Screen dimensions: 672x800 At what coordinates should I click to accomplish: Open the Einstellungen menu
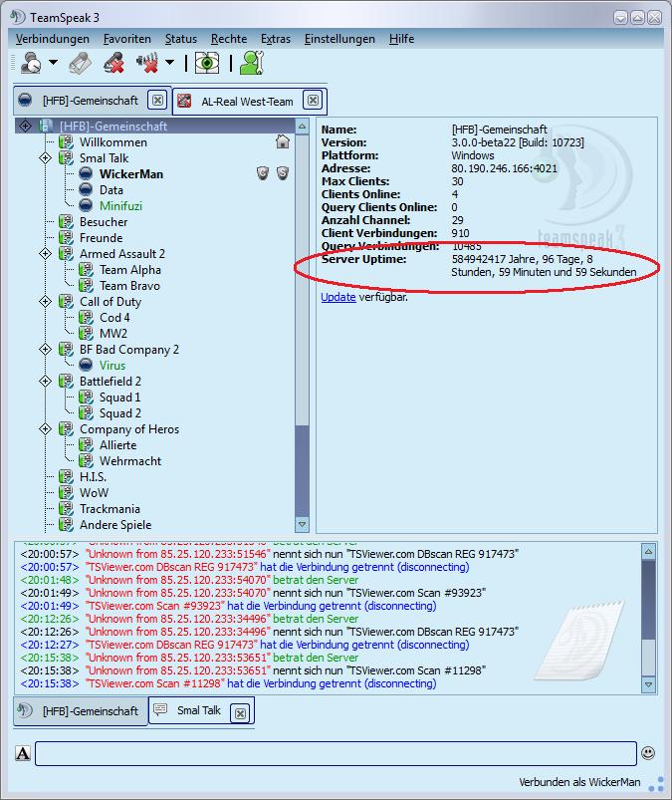(339, 39)
